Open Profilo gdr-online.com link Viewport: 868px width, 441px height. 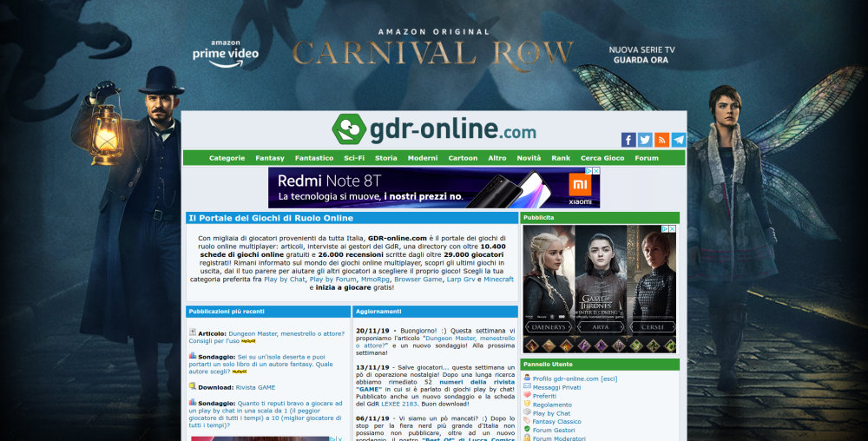click(566, 379)
